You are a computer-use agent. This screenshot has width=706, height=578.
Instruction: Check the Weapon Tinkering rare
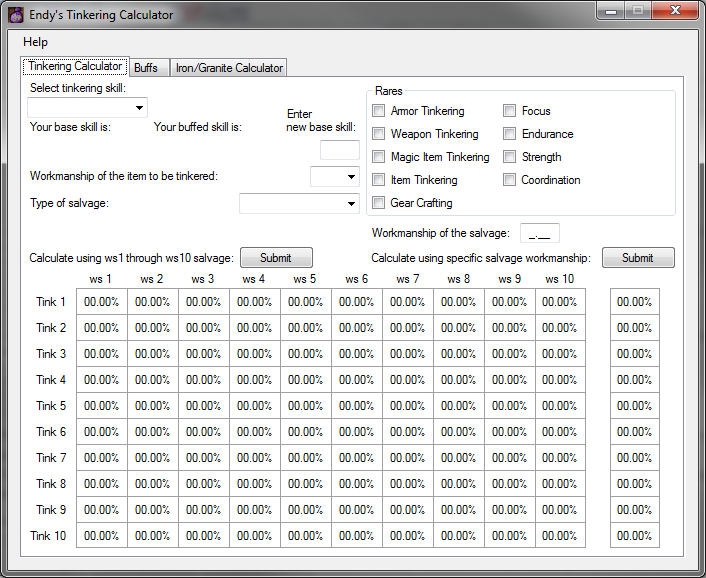tap(379, 134)
